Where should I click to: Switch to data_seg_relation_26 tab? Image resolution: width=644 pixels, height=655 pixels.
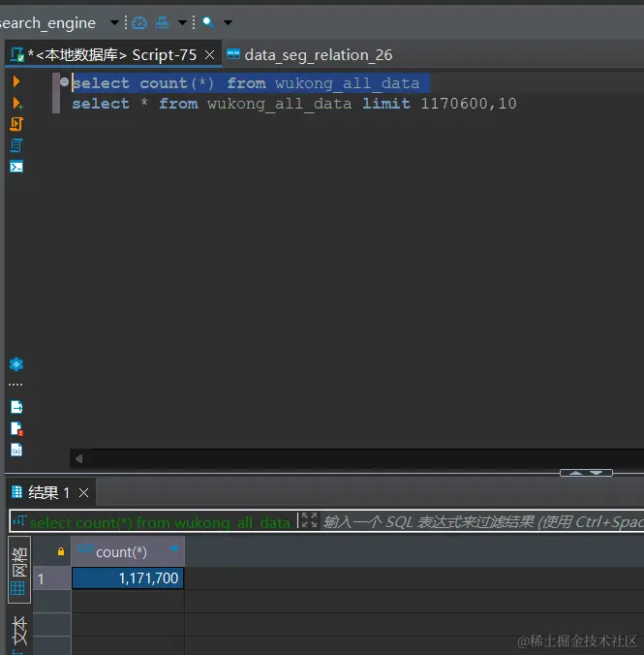pos(310,54)
